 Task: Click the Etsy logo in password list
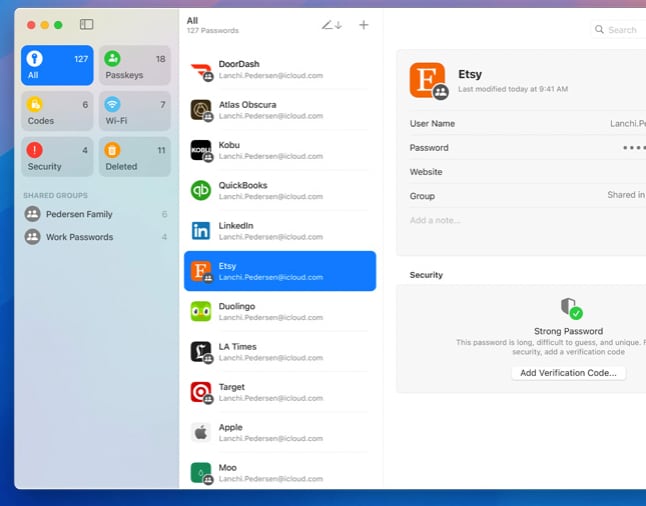pyautogui.click(x=201, y=272)
